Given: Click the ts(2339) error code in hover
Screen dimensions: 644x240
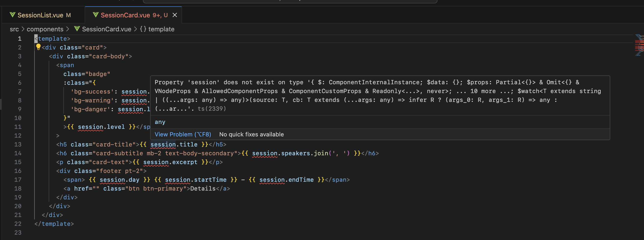Looking at the screenshot, I should pos(212,109).
